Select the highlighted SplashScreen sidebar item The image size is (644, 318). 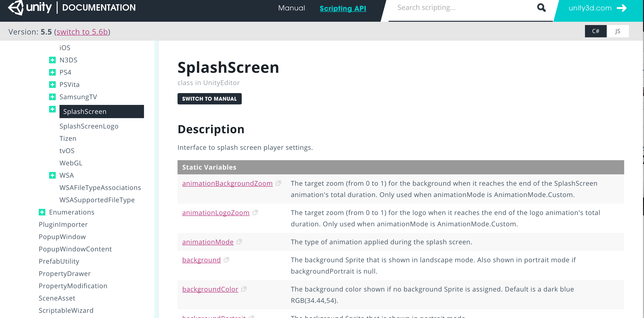(102, 111)
